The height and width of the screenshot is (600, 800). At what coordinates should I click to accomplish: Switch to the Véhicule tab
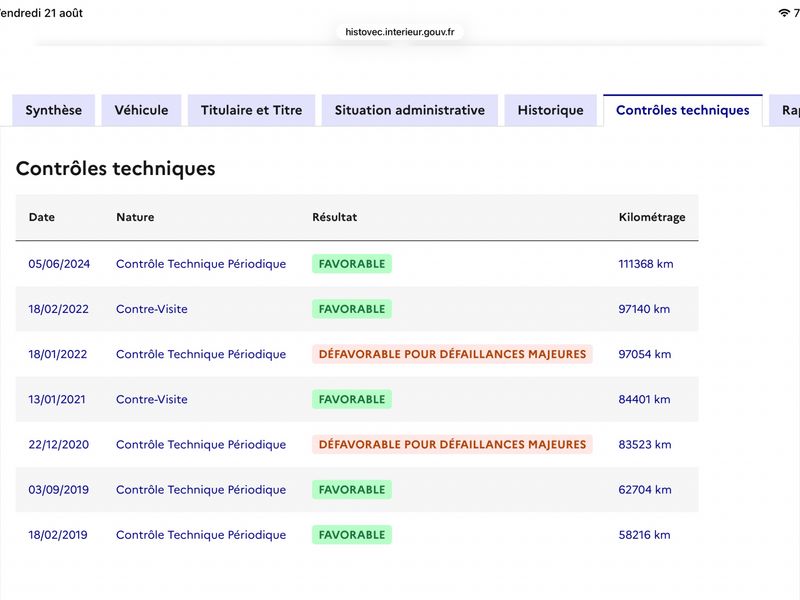pyautogui.click(x=141, y=110)
